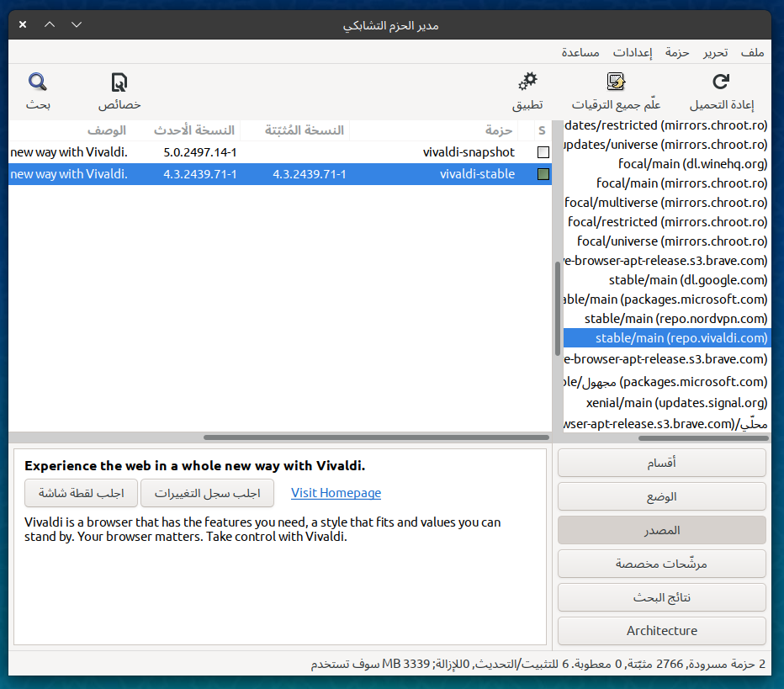Click the Mark All Upgrades toolbar icon
Image resolution: width=784 pixels, height=689 pixels.
[x=616, y=82]
